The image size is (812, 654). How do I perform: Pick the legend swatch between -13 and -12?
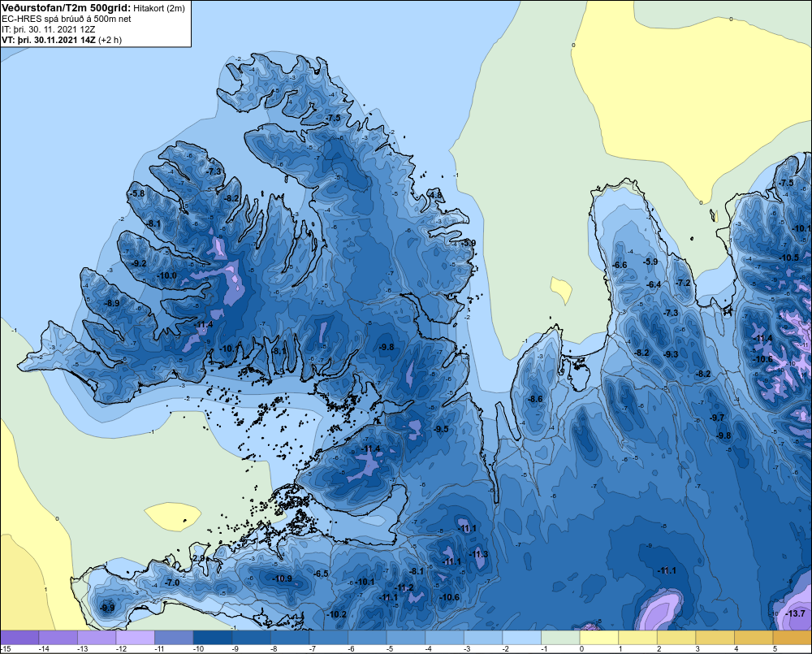click(97, 638)
